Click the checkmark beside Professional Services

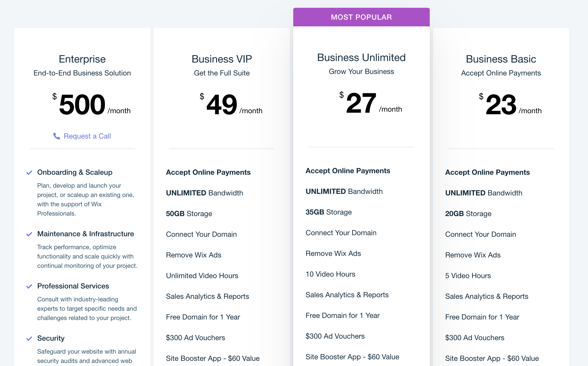point(29,286)
